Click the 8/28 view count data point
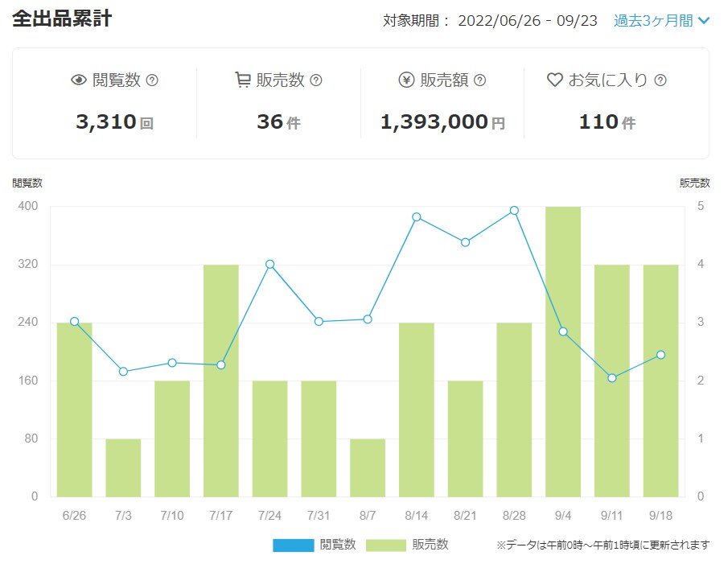Viewport: 728px width, 564px height. click(x=514, y=211)
